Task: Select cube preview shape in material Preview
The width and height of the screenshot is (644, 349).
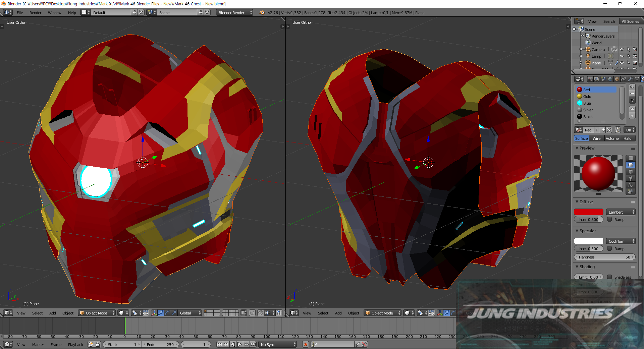Action: (631, 172)
